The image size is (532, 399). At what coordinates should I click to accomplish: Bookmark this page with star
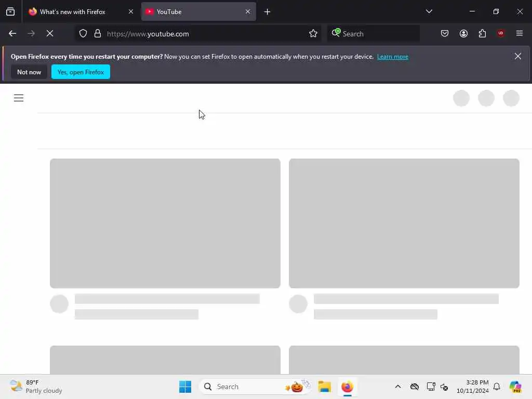point(313,34)
